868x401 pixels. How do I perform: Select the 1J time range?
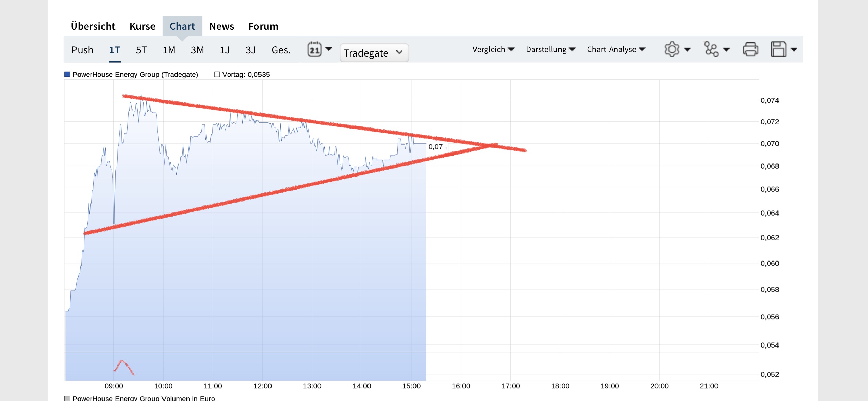click(225, 50)
